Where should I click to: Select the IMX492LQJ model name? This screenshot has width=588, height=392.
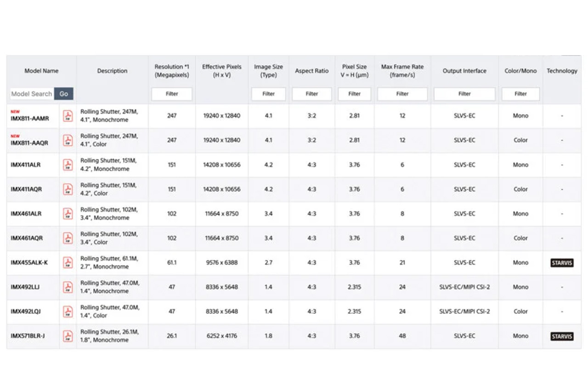[26, 312]
